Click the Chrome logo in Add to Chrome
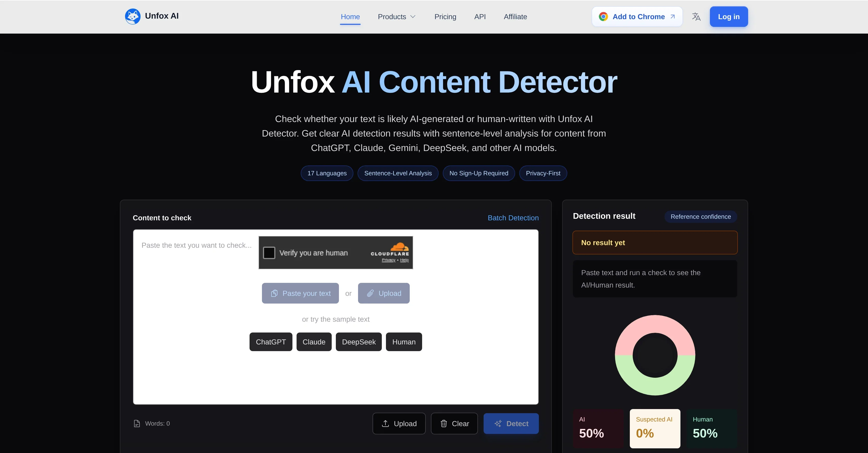This screenshot has height=453, width=868. 603,17
